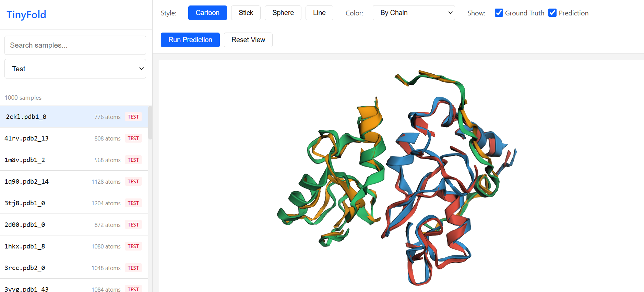Focus the Search samples field
644x292 pixels.
pyautogui.click(x=75, y=45)
